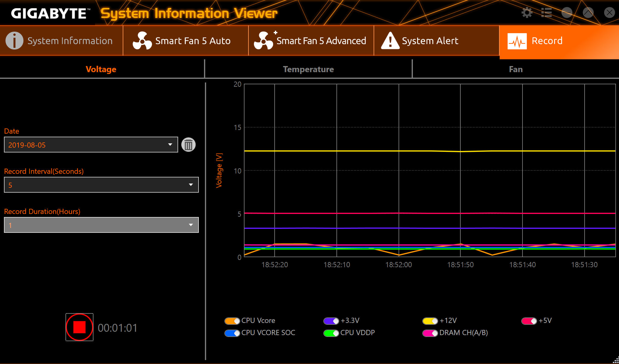Click the 18:52:20 time axis label
Screen dimensions: 619x364
tap(275, 265)
